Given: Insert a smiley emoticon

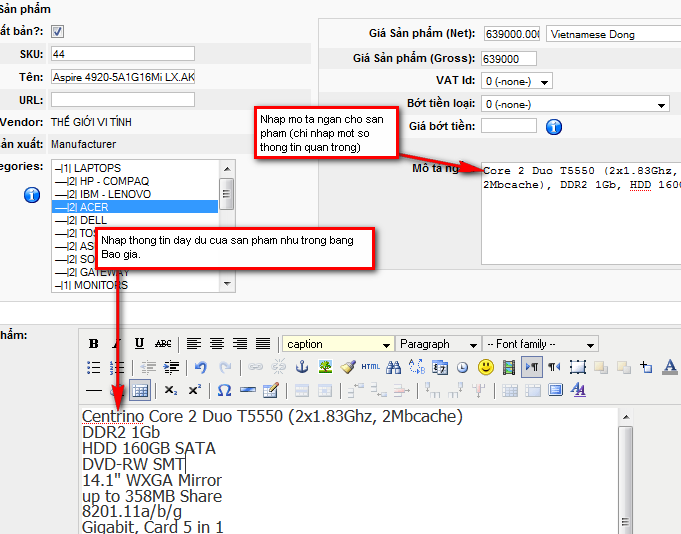Looking at the screenshot, I should 486,367.
